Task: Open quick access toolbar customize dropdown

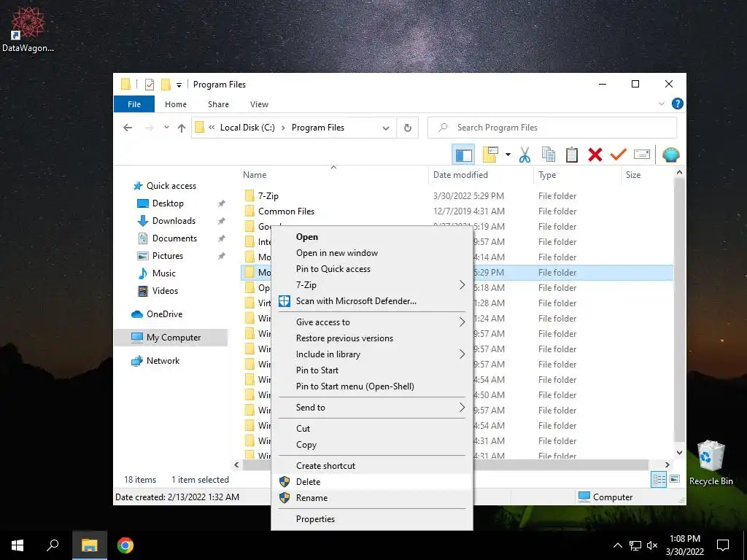Action: coord(179,85)
